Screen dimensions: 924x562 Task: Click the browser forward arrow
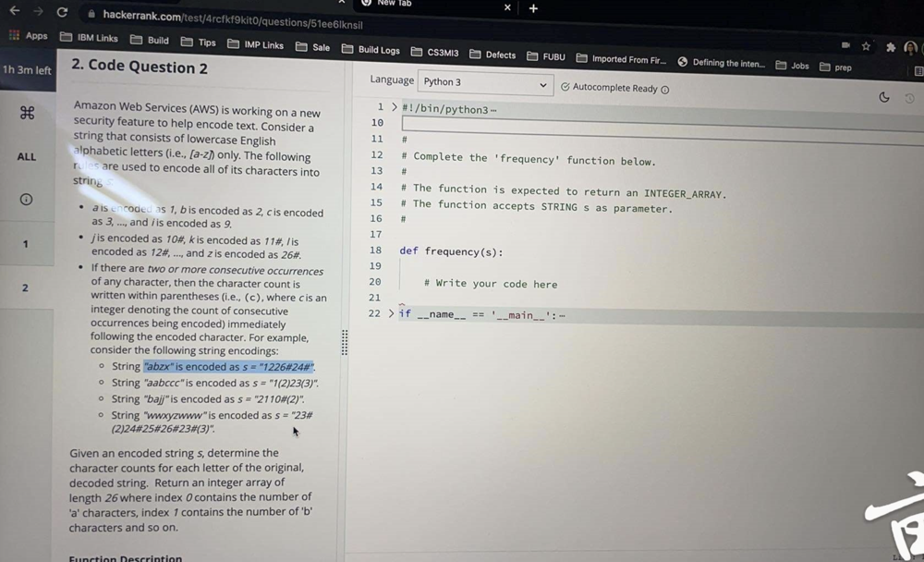(x=38, y=11)
